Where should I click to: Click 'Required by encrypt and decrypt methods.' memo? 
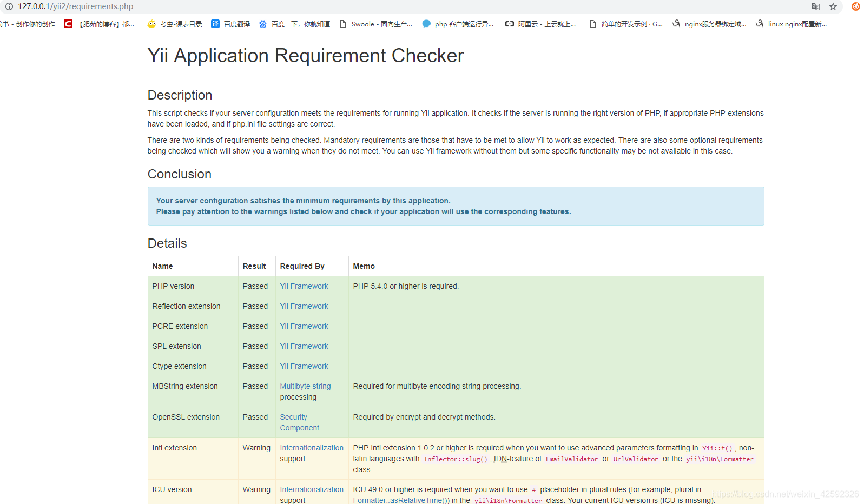click(x=424, y=417)
